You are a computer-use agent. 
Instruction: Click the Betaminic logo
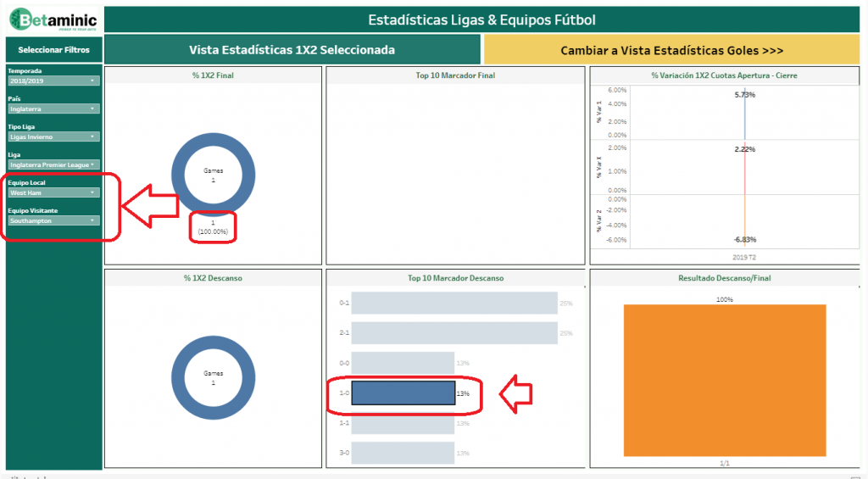pos(52,19)
